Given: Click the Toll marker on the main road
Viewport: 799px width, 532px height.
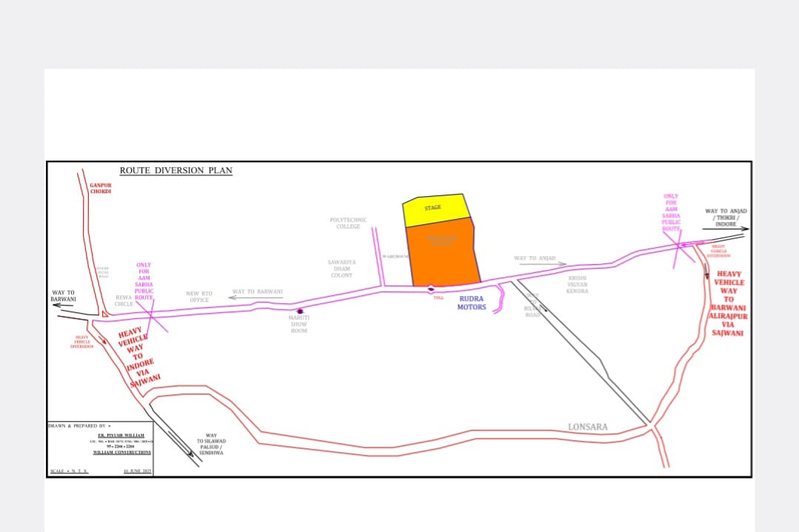Looking at the screenshot, I should pyautogui.click(x=431, y=289).
